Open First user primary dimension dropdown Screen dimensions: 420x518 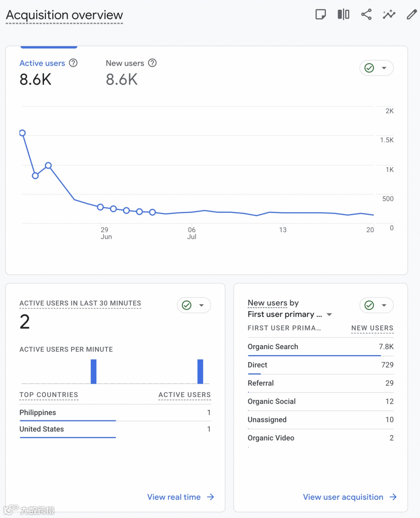tap(329, 314)
